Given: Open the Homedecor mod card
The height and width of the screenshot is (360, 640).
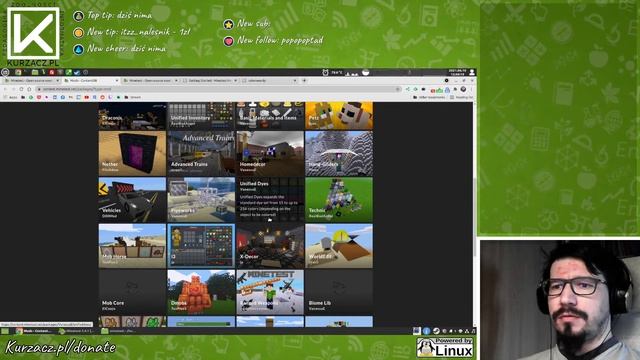Looking at the screenshot, I should [270, 153].
